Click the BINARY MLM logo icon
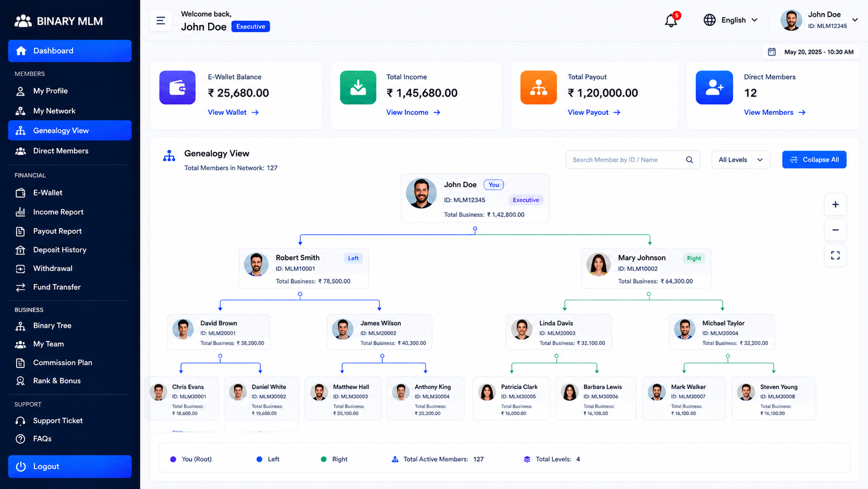868x489 pixels. [x=23, y=21]
